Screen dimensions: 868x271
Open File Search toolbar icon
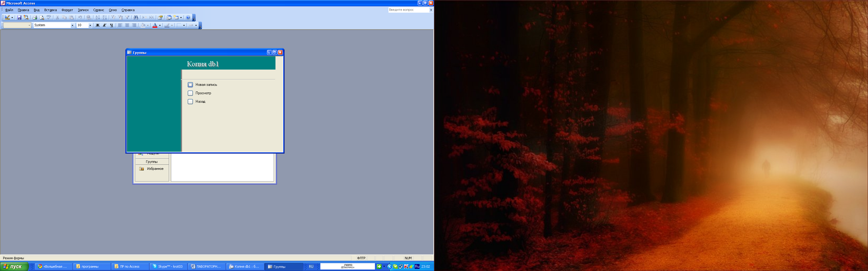(x=26, y=17)
